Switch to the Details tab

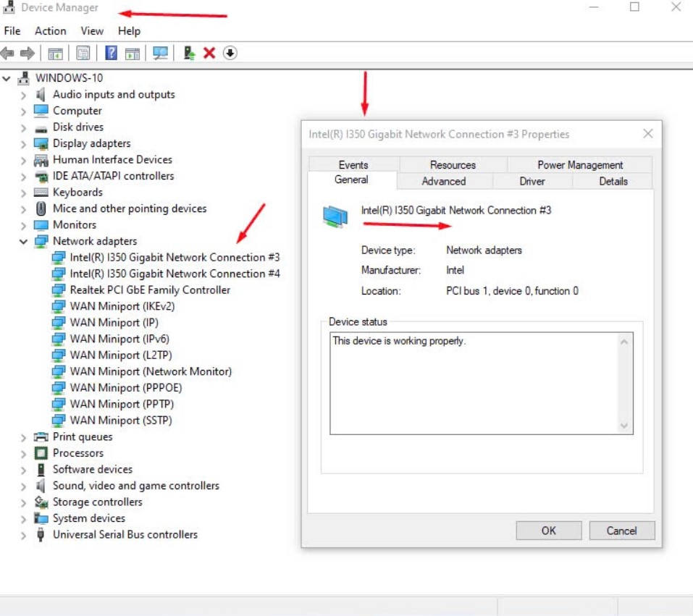click(613, 181)
